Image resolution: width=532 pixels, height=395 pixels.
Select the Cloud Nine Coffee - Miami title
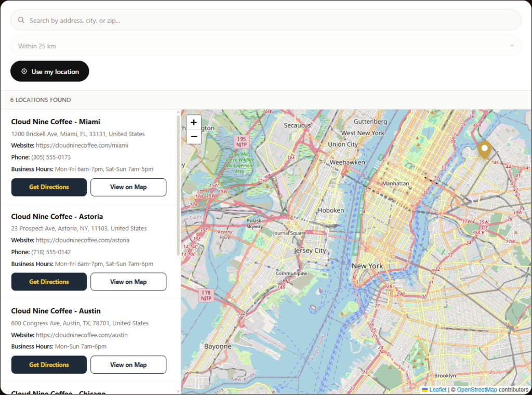(x=56, y=122)
